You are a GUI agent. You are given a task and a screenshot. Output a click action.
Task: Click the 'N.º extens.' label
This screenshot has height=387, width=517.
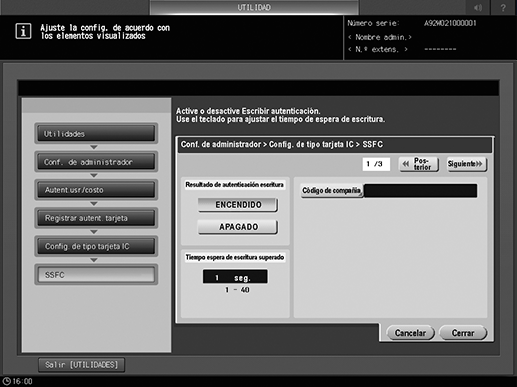click(378, 49)
